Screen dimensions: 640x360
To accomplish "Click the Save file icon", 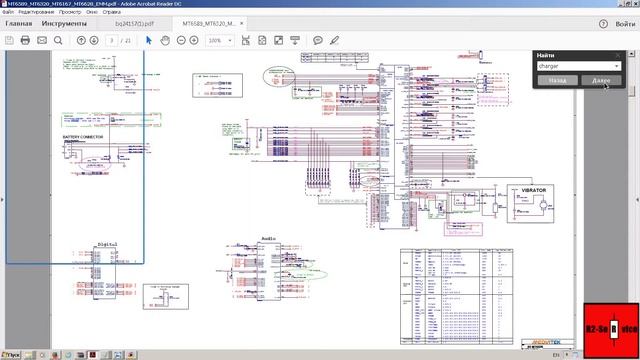I will tap(9, 40).
